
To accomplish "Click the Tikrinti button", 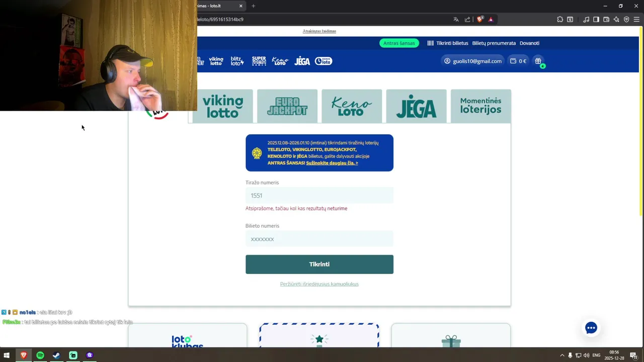I will click(319, 264).
